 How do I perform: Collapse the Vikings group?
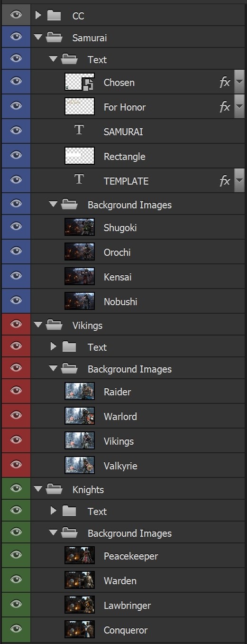pyautogui.click(x=38, y=325)
